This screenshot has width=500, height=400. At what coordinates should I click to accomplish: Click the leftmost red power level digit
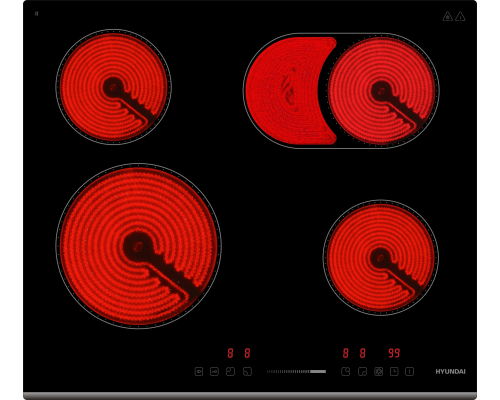click(x=230, y=353)
